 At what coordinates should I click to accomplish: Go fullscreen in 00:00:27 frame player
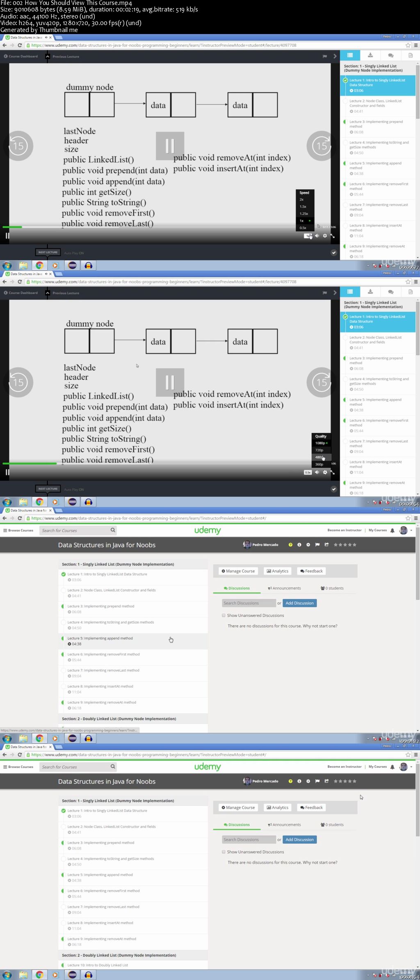coord(333,236)
